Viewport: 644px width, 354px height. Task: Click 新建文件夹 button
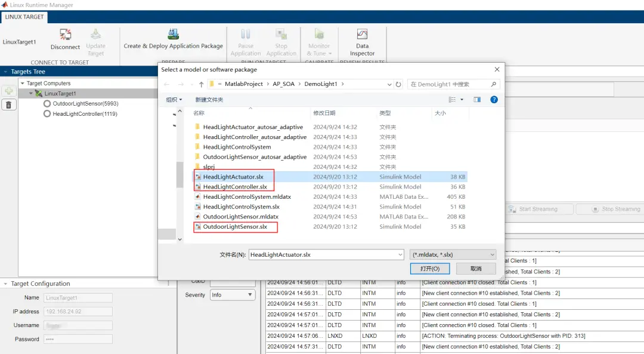[209, 100]
